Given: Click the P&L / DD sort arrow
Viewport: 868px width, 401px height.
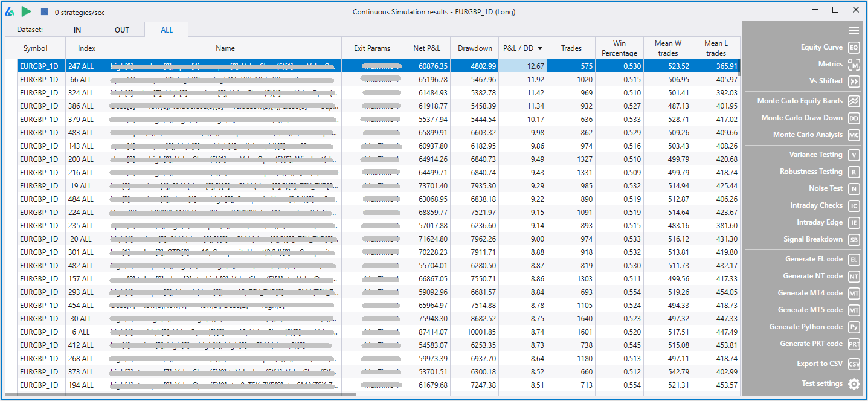Looking at the screenshot, I should coord(539,48).
